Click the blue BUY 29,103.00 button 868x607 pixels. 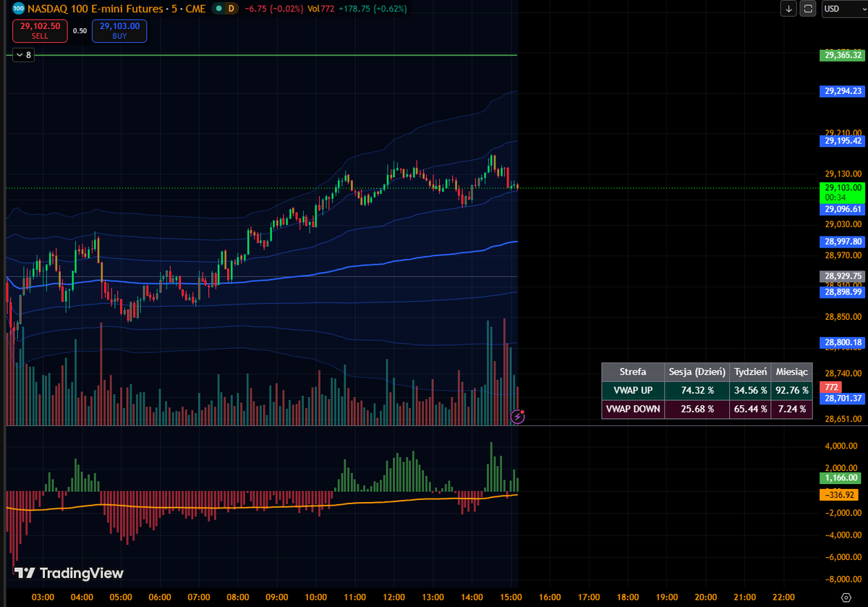(119, 30)
